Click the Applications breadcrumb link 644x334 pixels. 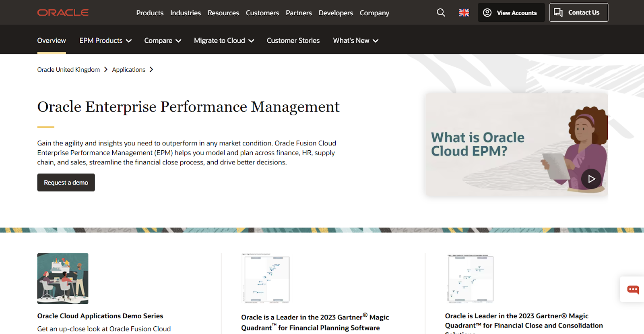[128, 70]
